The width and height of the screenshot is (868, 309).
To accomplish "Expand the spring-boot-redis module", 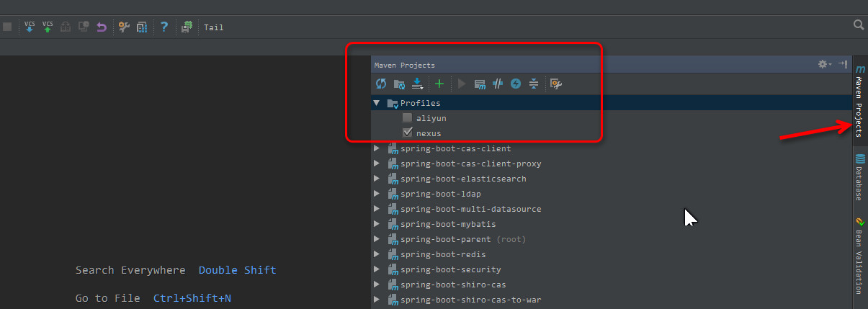I will click(x=376, y=254).
